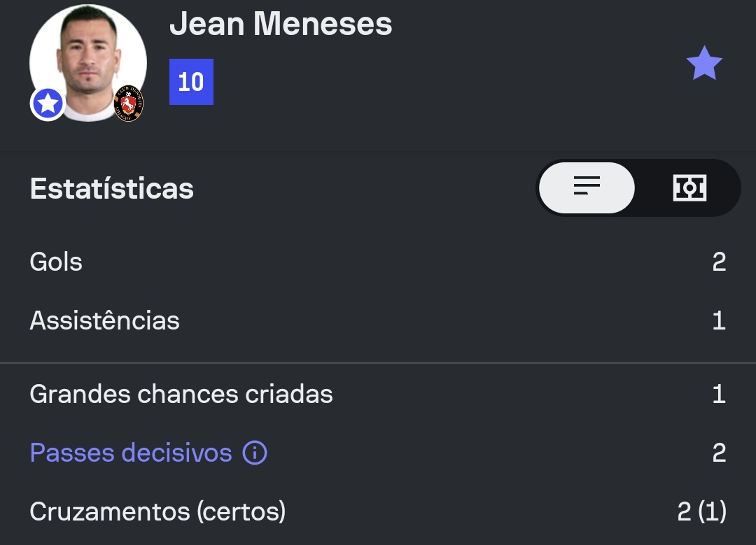Open Jean Meneses player photo
The image size is (756, 545).
[x=87, y=59]
